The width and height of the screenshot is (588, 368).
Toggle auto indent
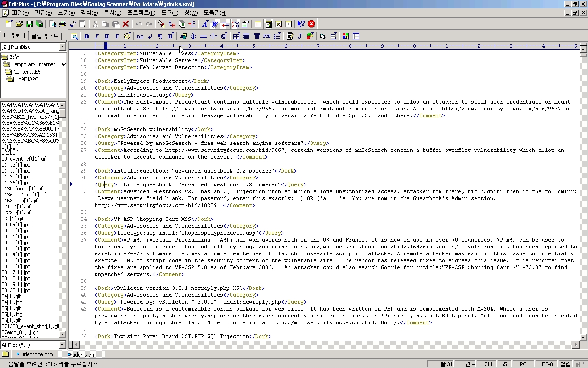point(225,24)
